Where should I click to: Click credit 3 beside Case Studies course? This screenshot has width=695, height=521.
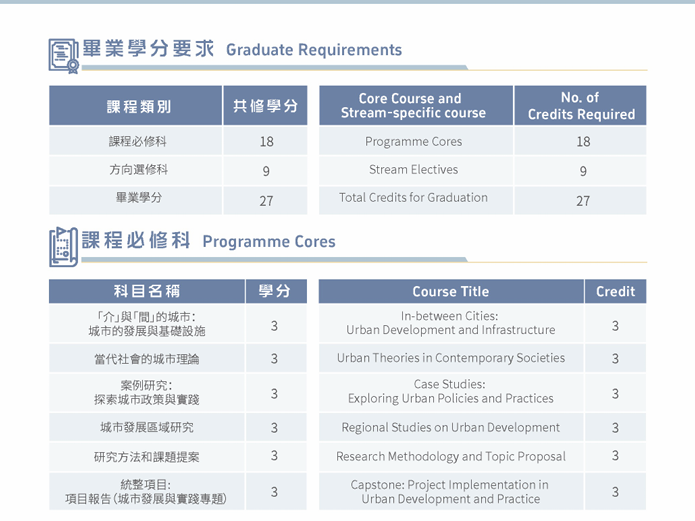(615, 393)
